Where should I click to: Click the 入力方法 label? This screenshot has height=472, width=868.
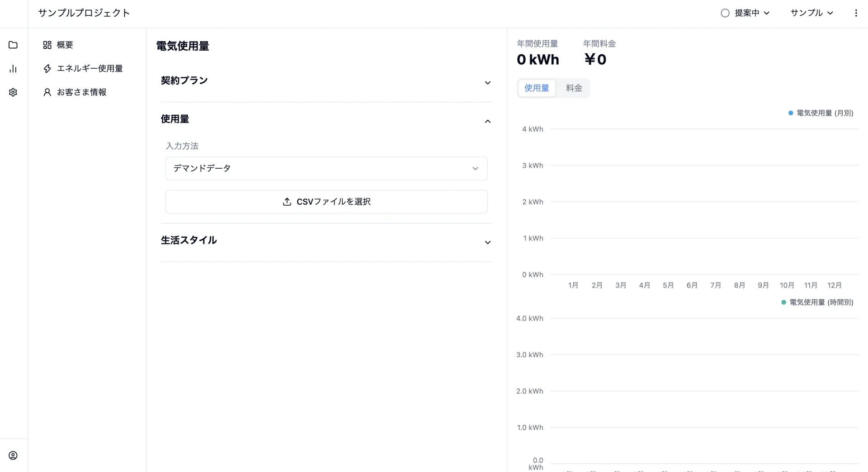click(182, 146)
